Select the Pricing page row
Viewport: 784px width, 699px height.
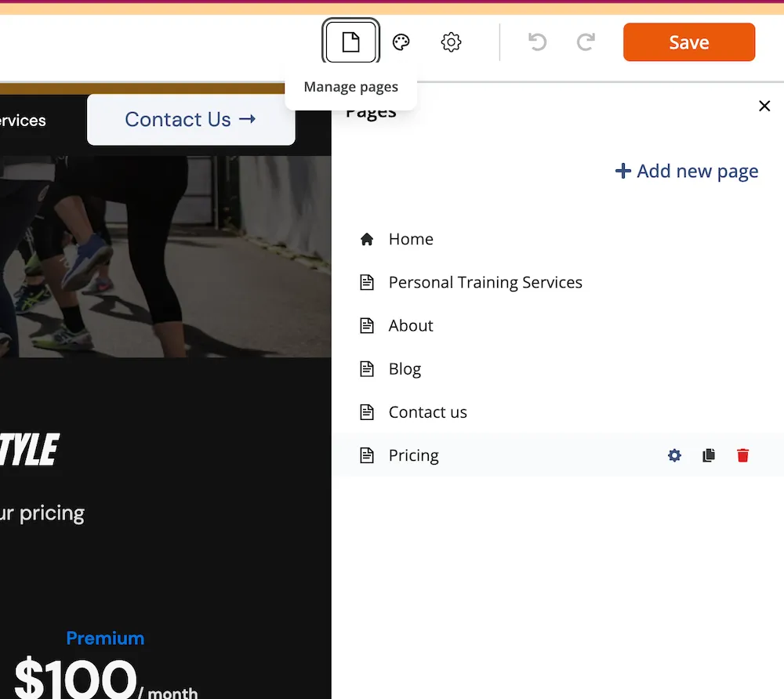click(x=557, y=455)
